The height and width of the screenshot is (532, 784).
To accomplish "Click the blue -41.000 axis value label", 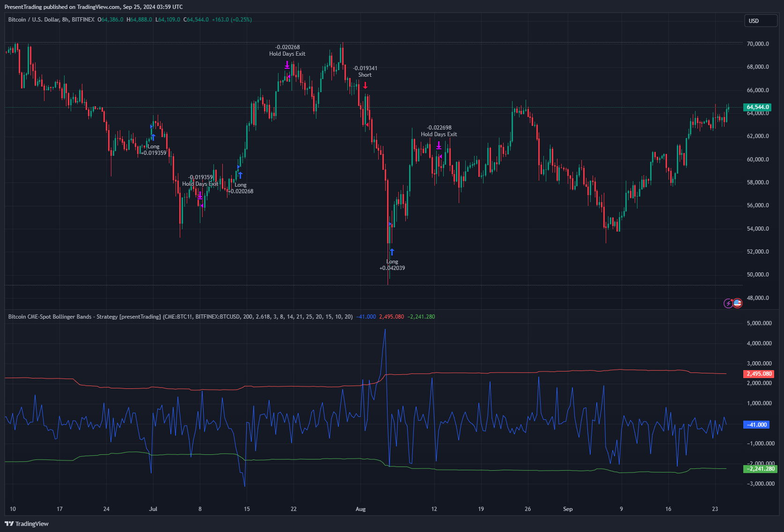I will tap(757, 425).
